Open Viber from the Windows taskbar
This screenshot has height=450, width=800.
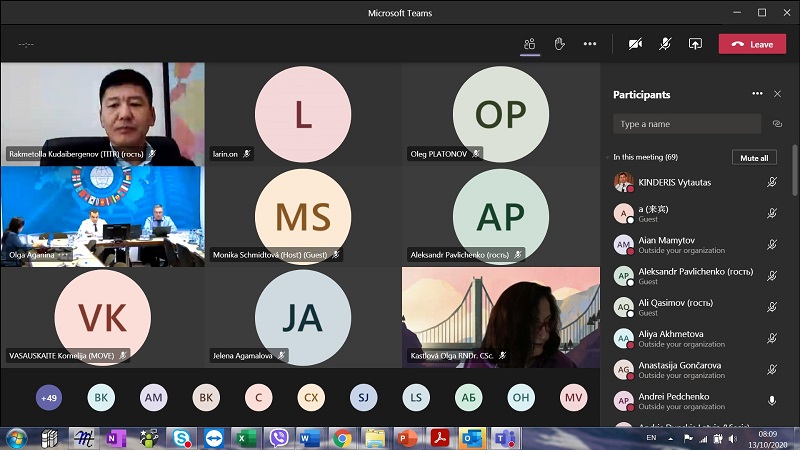tap(280, 438)
